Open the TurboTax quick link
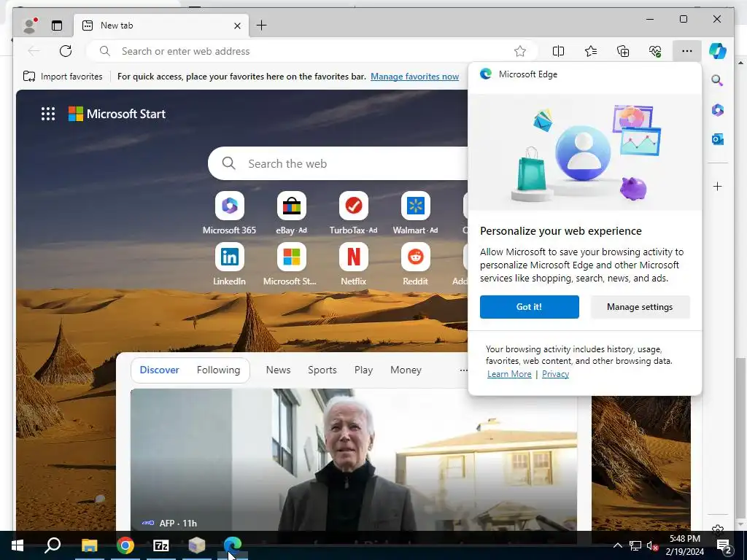This screenshot has height=560, width=747. point(354,213)
